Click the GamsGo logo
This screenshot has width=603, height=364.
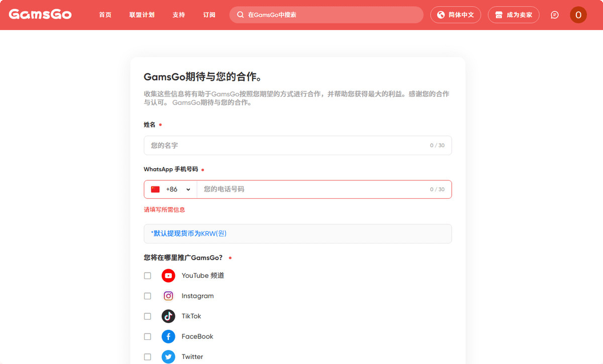[x=40, y=15]
